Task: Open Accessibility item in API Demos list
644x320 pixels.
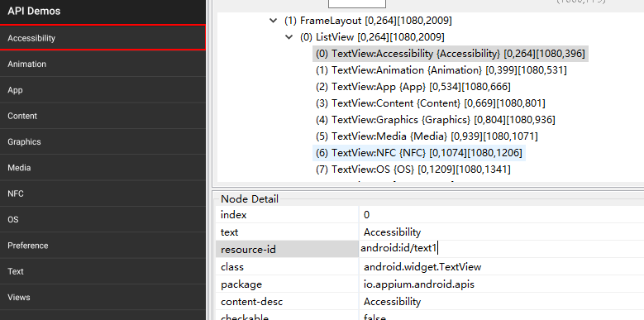Action: 103,38
